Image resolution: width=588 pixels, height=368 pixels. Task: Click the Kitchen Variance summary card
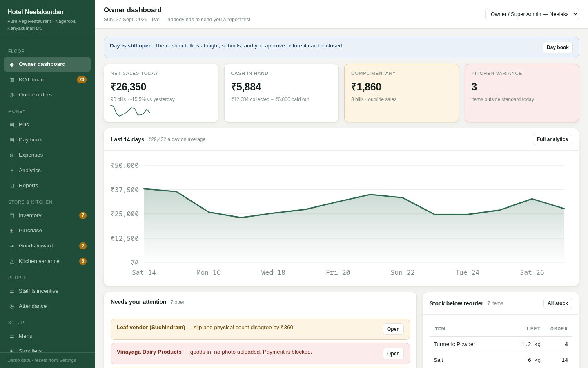point(522,93)
